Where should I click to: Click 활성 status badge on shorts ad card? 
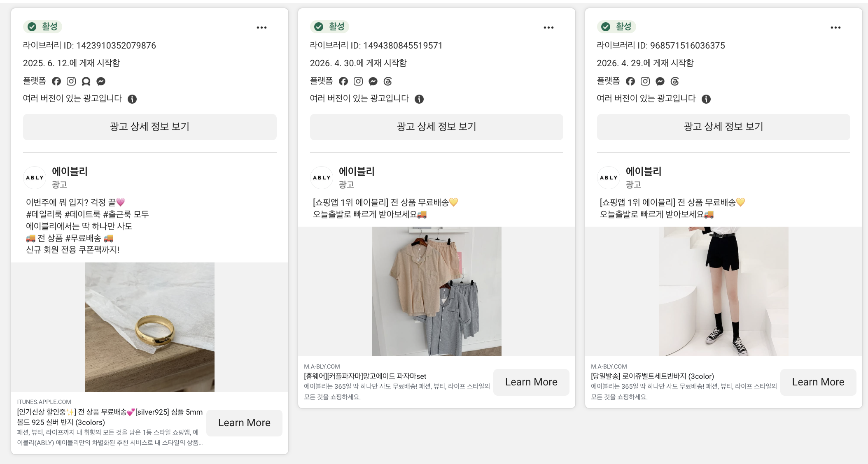coord(617,26)
